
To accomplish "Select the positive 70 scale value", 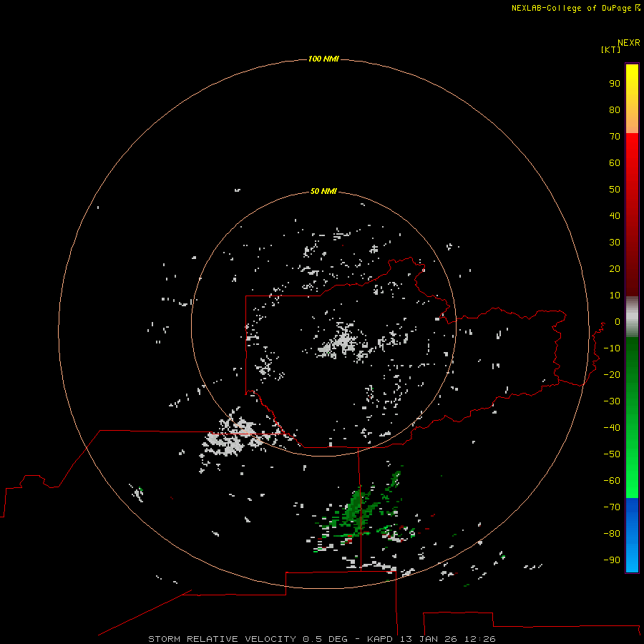I will [x=615, y=137].
